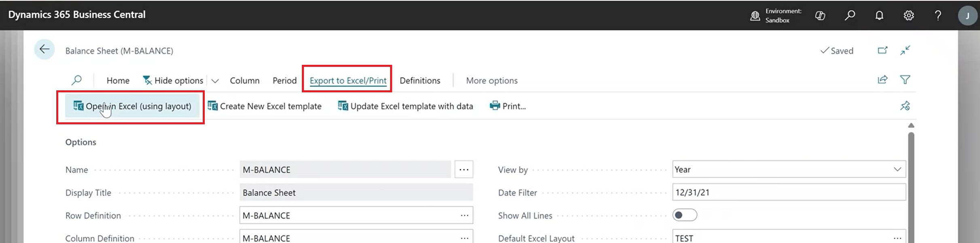Viewport: 980px width, 243px height.
Task: Open in Excel using layout
Action: 132,106
